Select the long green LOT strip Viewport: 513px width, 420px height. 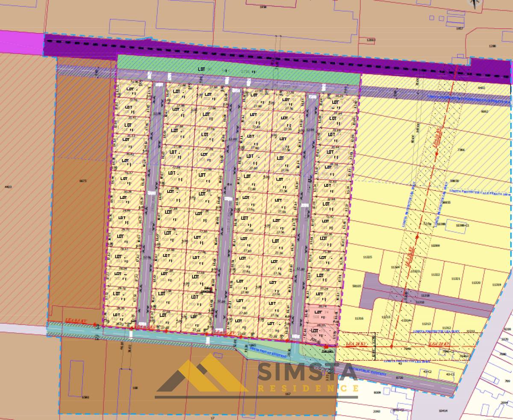click(x=238, y=69)
